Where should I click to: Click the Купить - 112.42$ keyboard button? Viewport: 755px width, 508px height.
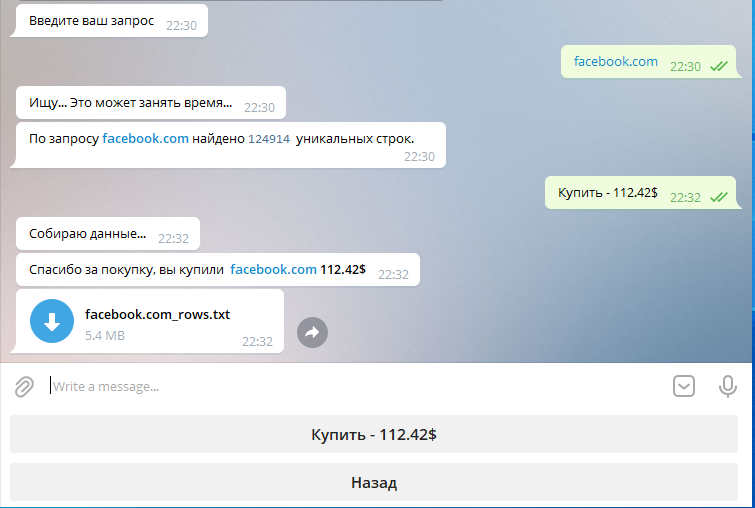pos(374,434)
